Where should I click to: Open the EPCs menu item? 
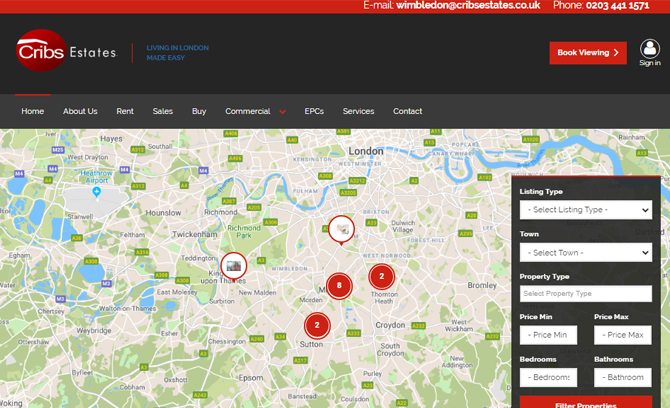[314, 111]
